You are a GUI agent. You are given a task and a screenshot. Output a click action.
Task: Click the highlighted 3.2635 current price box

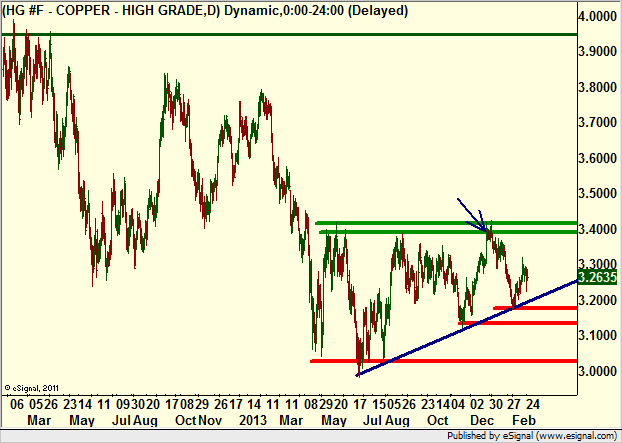coord(597,276)
